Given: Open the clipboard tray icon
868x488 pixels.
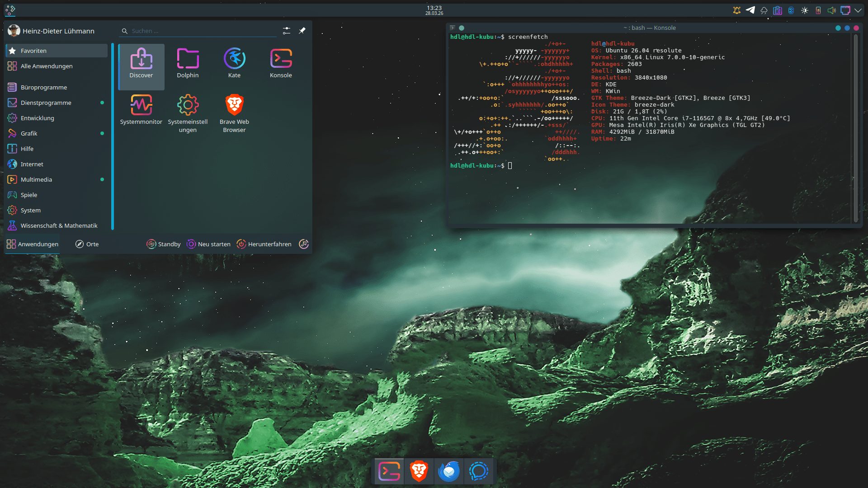Looking at the screenshot, I should click(x=778, y=10).
